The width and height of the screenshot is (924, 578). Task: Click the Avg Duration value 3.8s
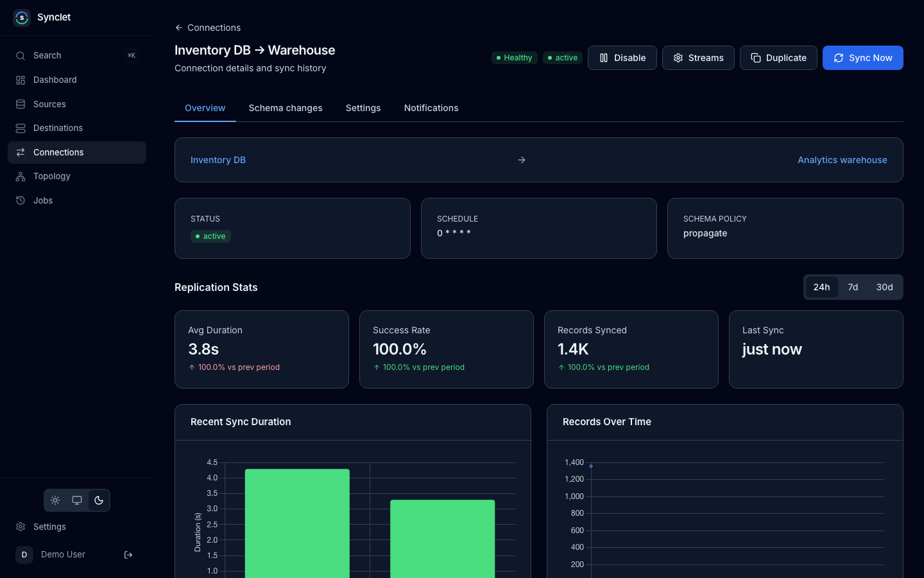click(203, 349)
